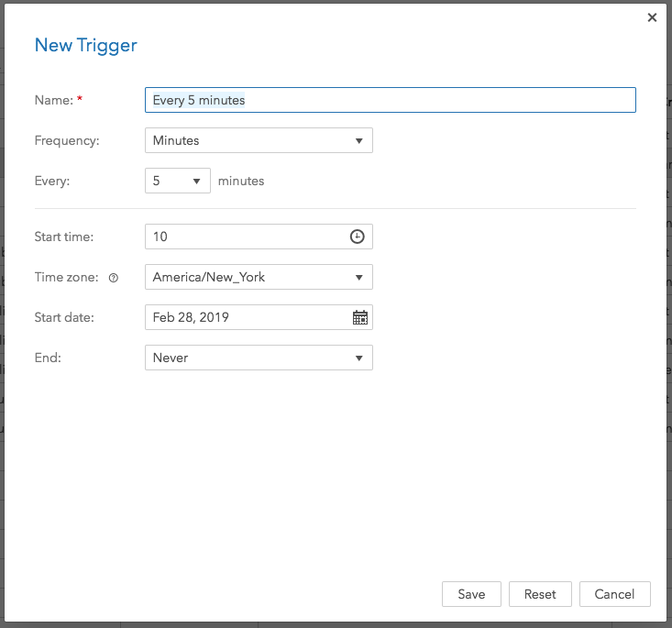Open the End dropdown set to Never

coord(259,358)
